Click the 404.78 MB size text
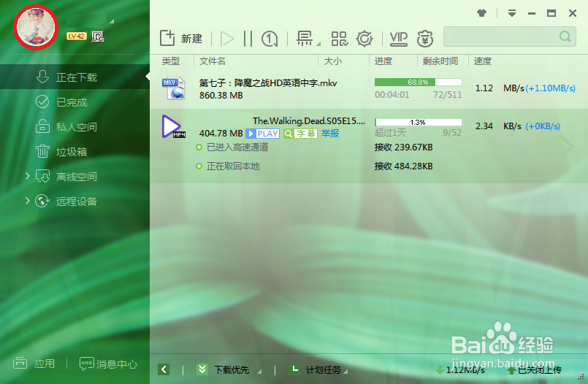 point(221,134)
